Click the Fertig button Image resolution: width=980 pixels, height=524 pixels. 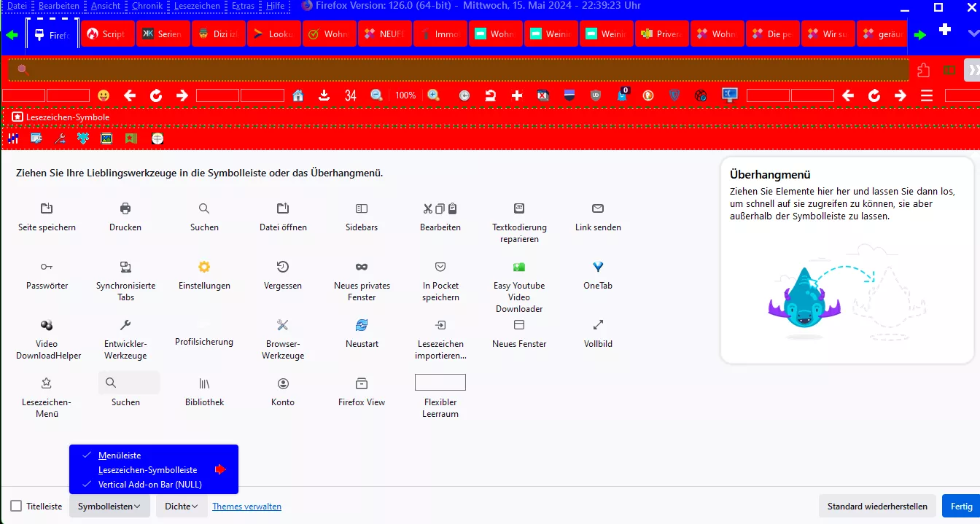961,507
